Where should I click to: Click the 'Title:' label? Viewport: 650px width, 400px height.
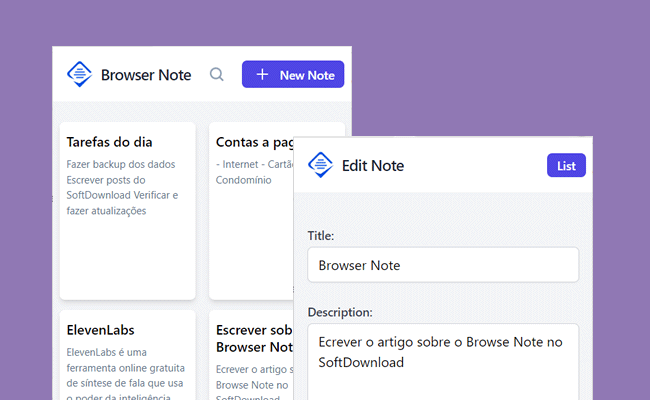[321, 235]
